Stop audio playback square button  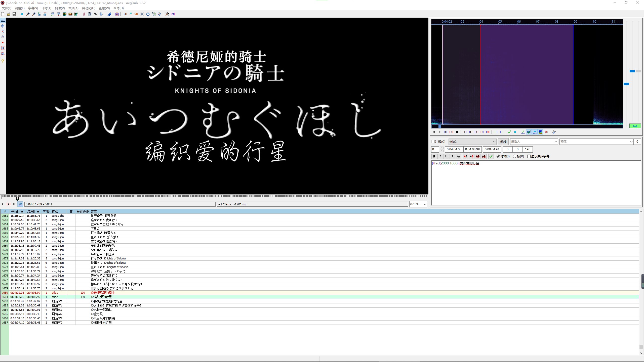(457, 132)
